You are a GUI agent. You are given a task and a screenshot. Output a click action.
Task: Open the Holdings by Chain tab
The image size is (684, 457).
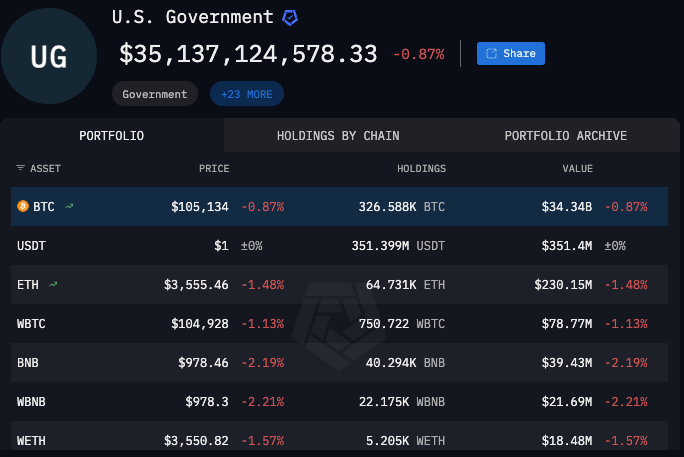339,135
